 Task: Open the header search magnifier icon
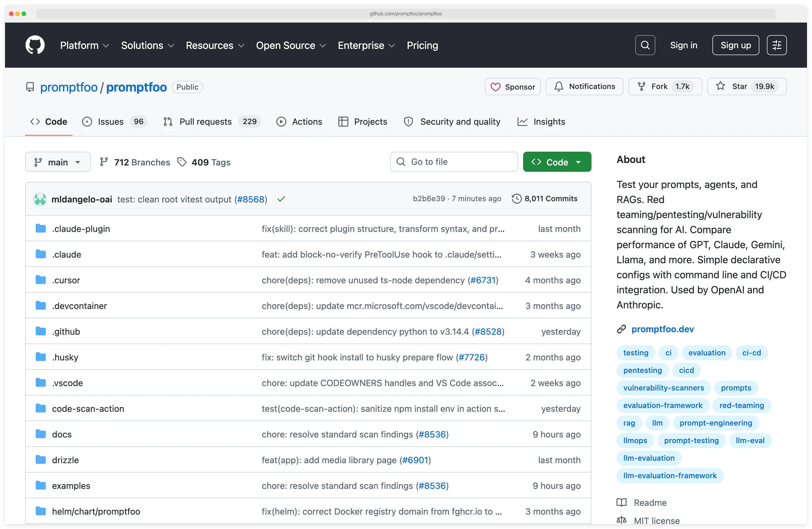tap(645, 45)
